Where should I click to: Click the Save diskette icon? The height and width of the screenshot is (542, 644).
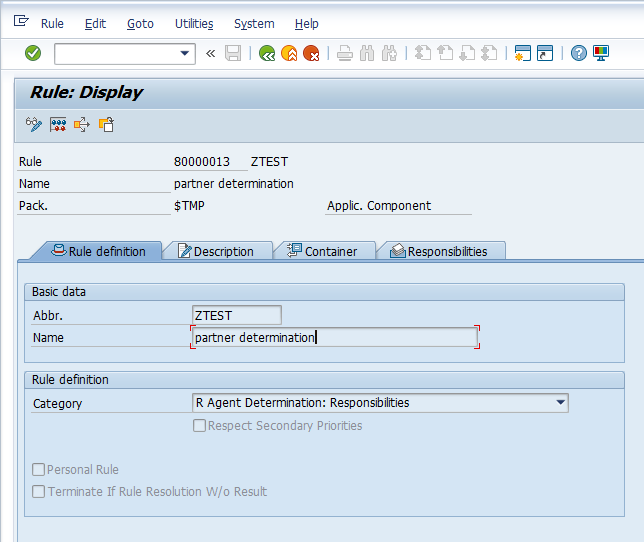(233, 53)
